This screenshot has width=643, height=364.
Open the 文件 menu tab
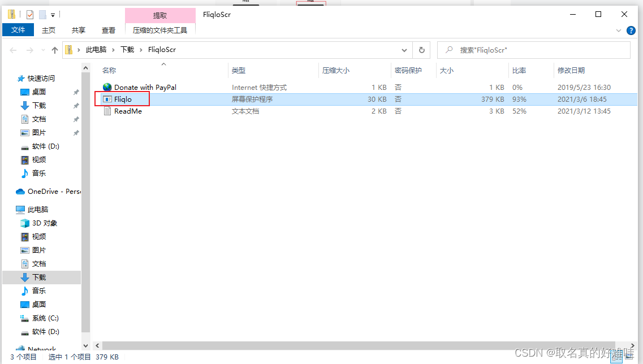tap(18, 30)
